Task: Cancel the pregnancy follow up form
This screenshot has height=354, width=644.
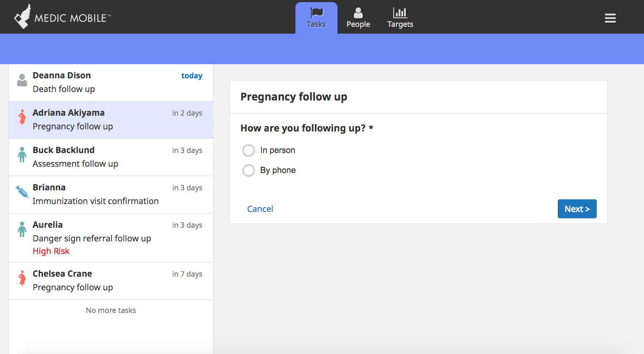Action: pyautogui.click(x=260, y=209)
